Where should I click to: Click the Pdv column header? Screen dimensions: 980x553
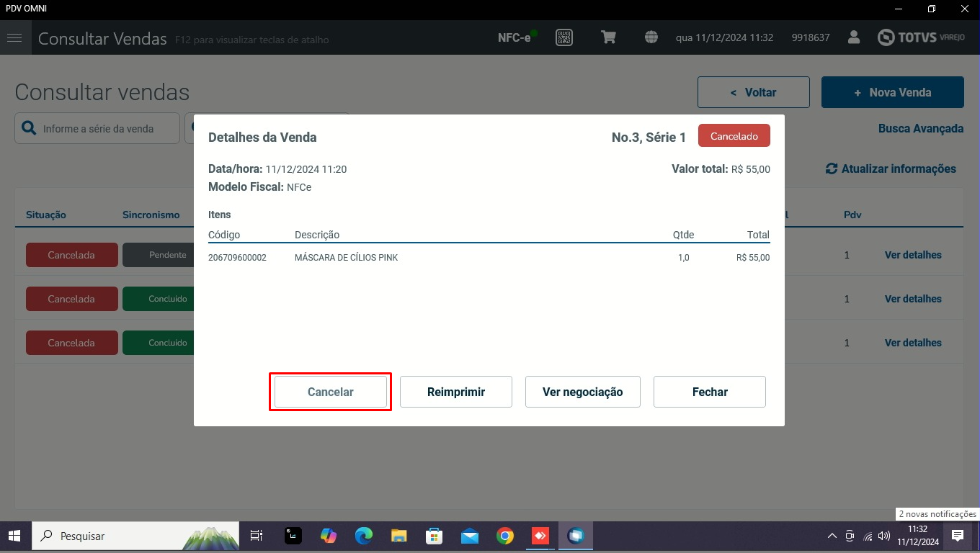(852, 215)
